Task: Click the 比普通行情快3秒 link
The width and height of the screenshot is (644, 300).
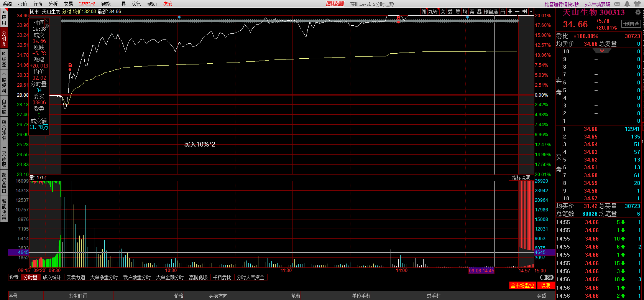Action: point(562,4)
